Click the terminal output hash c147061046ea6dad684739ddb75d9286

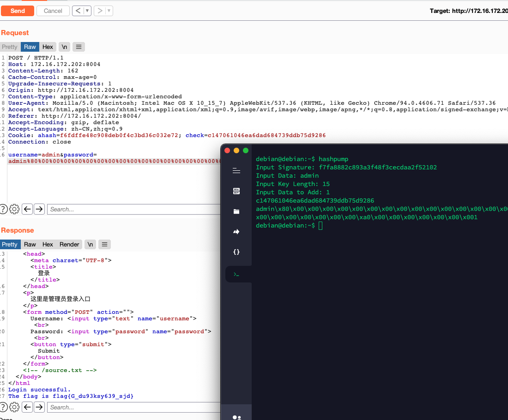click(x=315, y=200)
